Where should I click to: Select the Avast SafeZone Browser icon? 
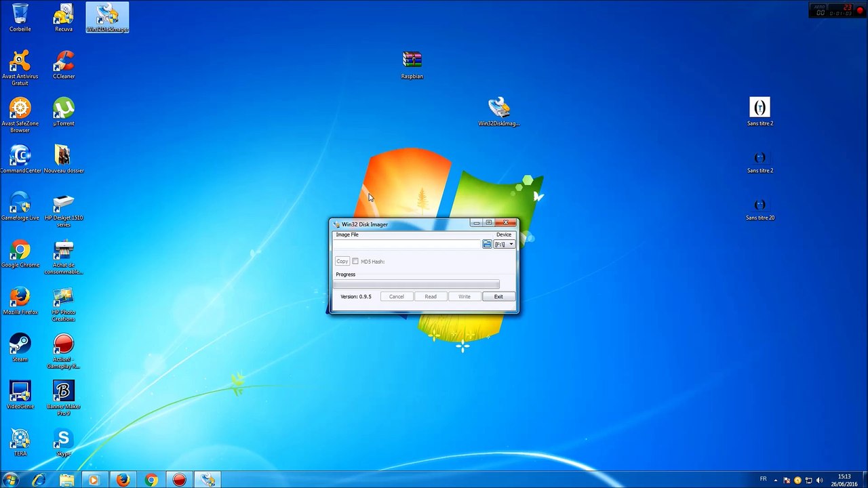coord(20,115)
